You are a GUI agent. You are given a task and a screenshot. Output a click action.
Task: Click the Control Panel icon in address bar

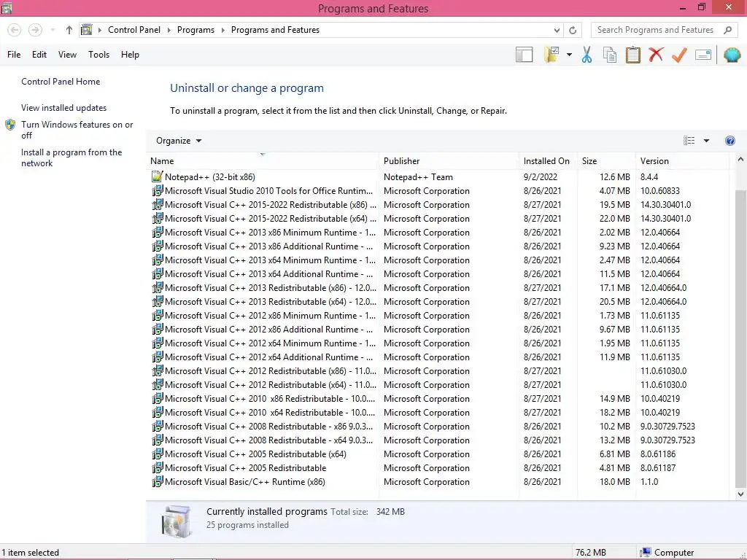(86, 29)
